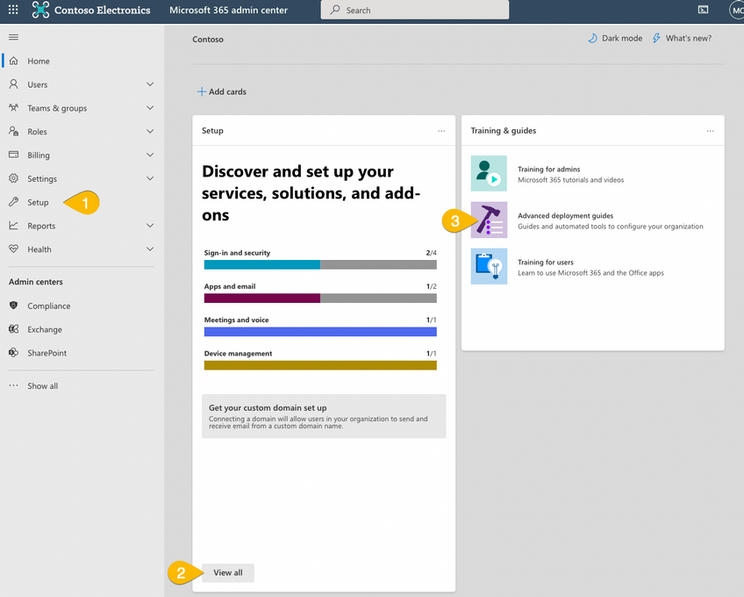This screenshot has width=744, height=597.
Task: Click the Apps and email 1/2 count
Action: [x=431, y=286]
